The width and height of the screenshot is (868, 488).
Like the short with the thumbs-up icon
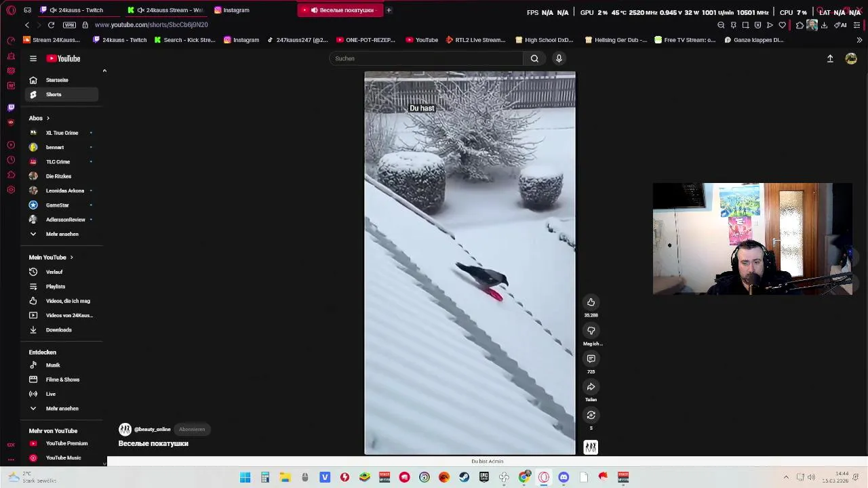tap(591, 302)
